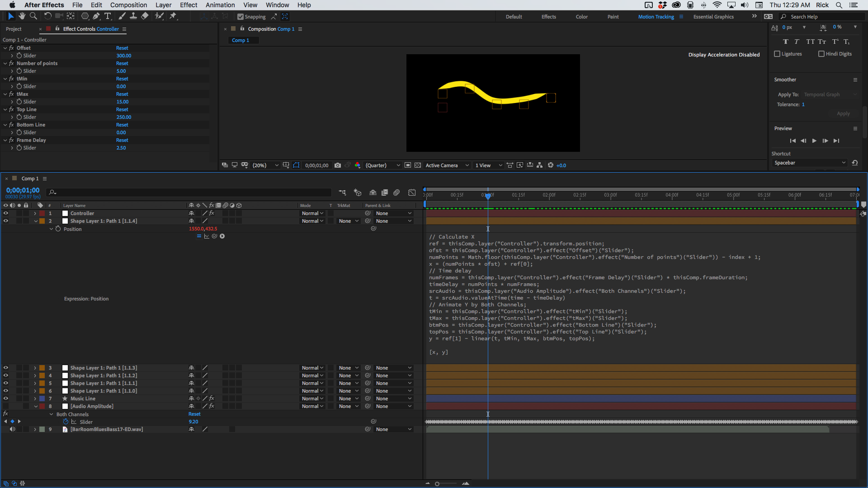
Task: Switch to the Motion Tracking workspace
Action: 656,17
